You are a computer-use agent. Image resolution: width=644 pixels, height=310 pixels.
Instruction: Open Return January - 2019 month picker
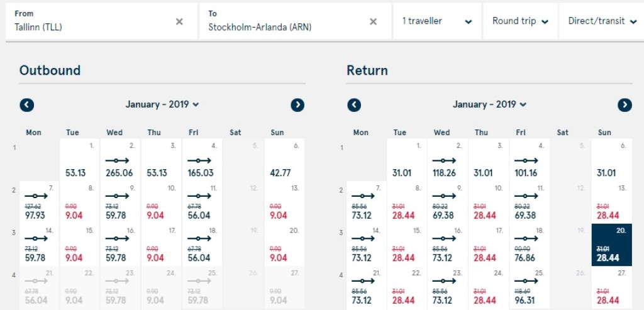click(489, 104)
